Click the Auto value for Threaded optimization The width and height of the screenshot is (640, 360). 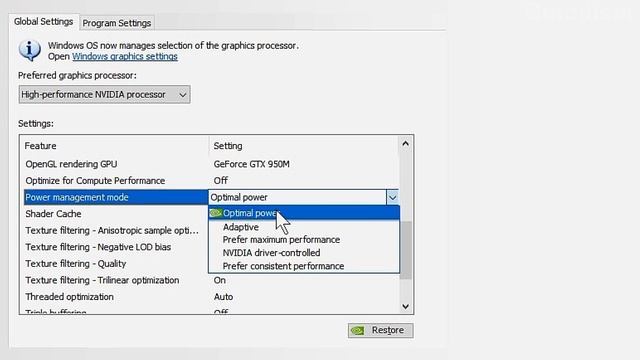tap(223, 297)
